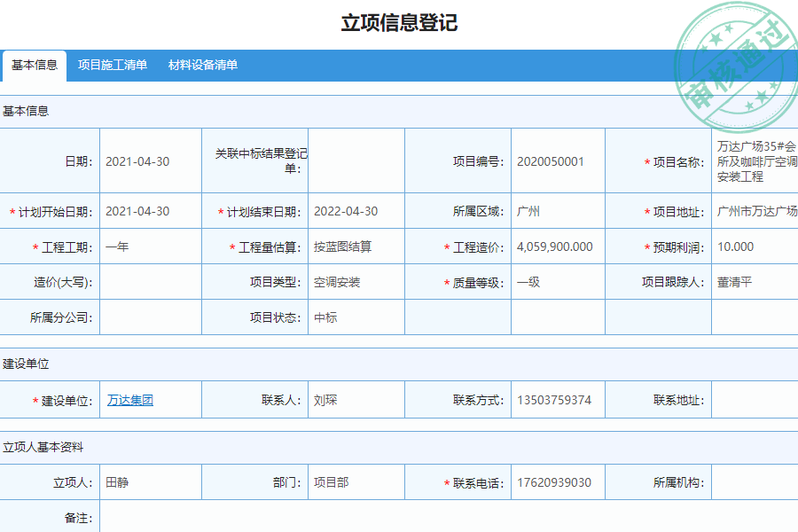Click the 所属区域 field showing 广州
798x532 pixels.
pos(532,211)
